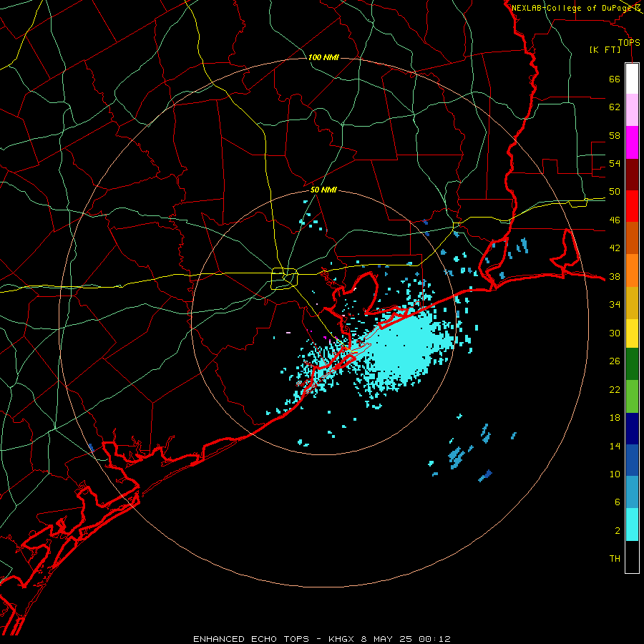Image resolution: width=644 pixels, height=644 pixels.
Task: Click the "6" legend value
Action: 618,503
